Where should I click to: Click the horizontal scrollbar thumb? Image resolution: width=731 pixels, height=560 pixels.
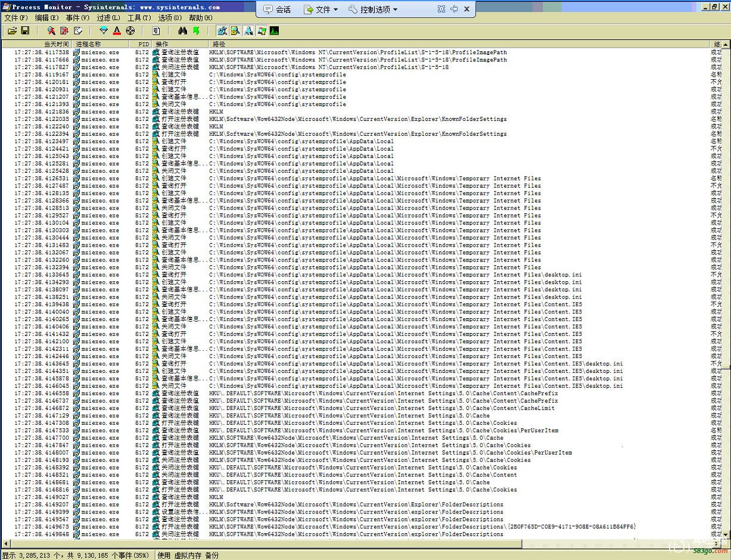266,544
